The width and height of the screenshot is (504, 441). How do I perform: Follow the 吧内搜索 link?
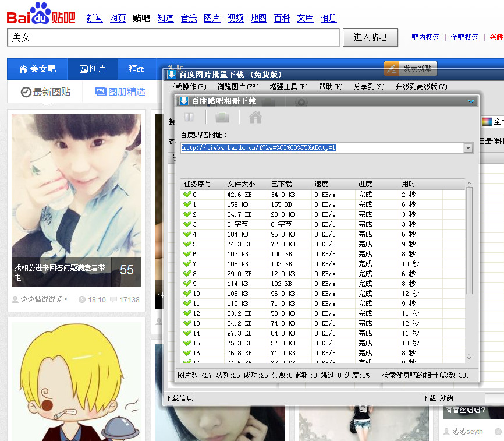pyautogui.click(x=425, y=37)
